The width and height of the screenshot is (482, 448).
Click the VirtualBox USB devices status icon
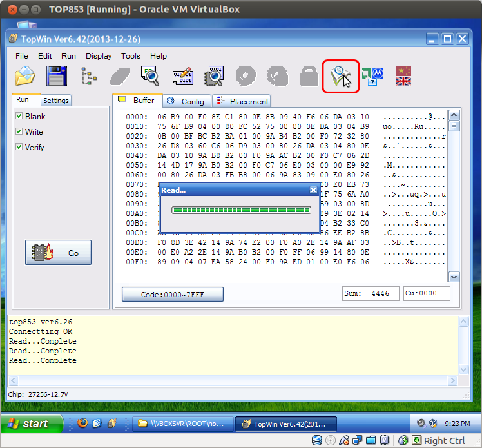point(344,440)
